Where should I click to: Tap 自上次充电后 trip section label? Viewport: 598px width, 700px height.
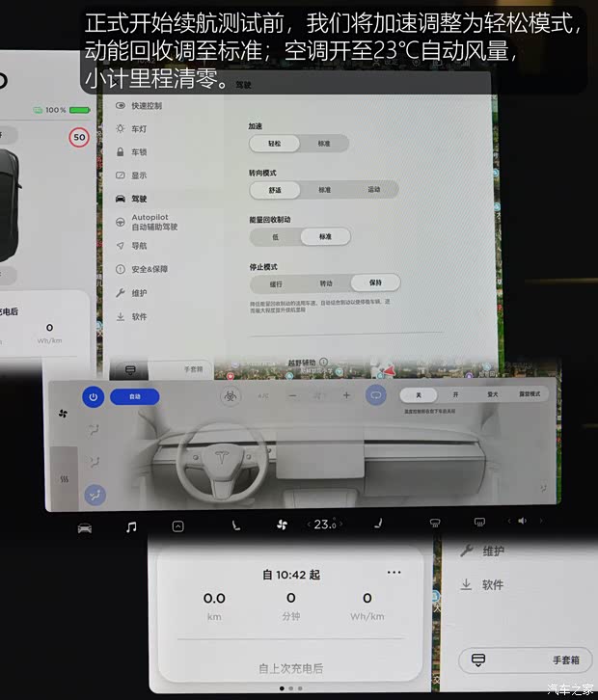pos(291,668)
